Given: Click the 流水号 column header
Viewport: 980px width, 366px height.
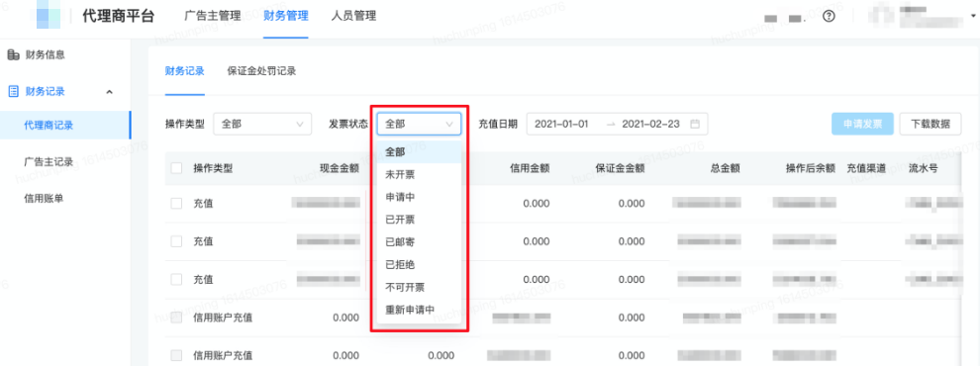Looking at the screenshot, I should [924, 168].
